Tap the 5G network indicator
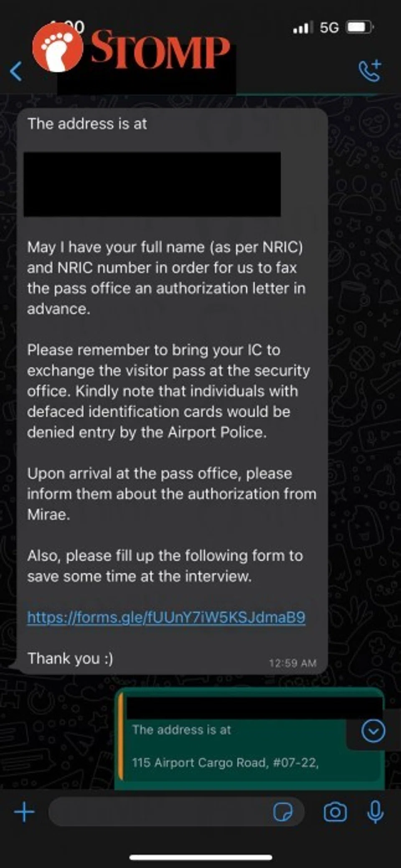This screenshot has height=868, width=401. coord(329,28)
